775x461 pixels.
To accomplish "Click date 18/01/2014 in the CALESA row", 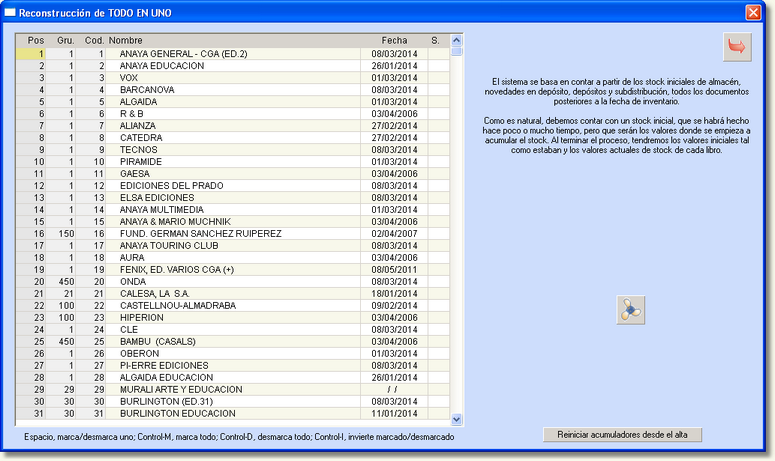I will (394, 293).
